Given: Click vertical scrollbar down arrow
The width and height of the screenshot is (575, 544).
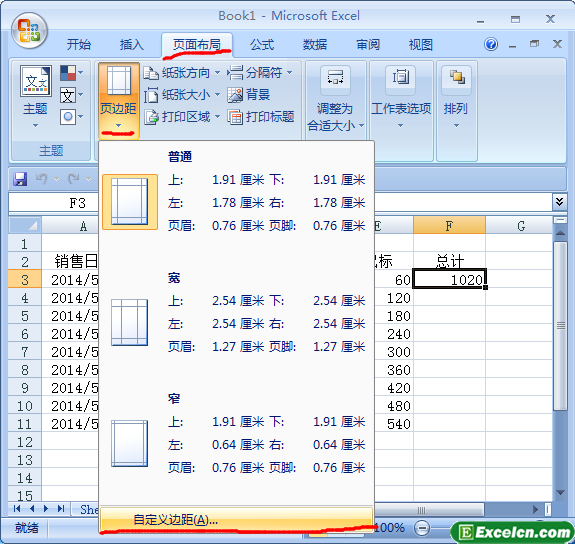Looking at the screenshot, I should coord(560,493).
